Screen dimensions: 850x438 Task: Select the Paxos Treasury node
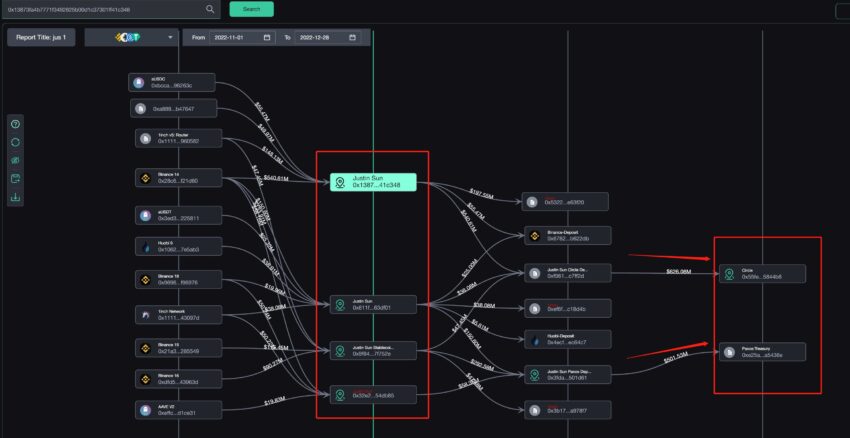point(762,351)
